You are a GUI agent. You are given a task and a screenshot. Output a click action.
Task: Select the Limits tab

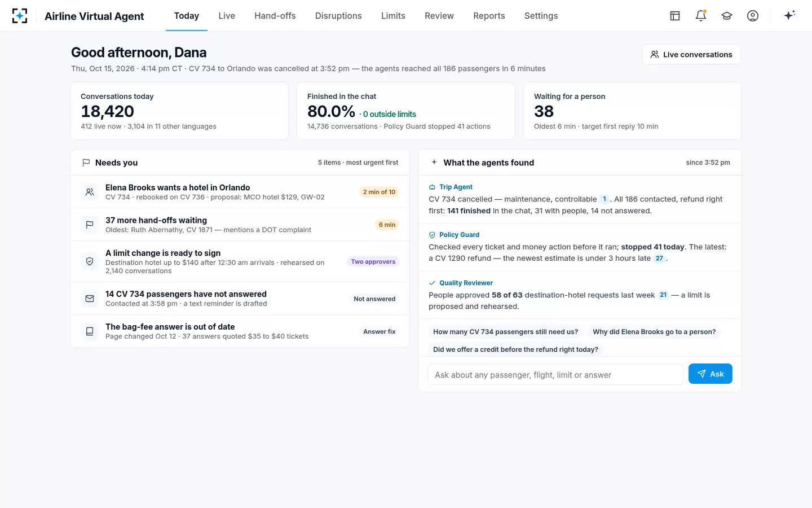pyautogui.click(x=393, y=16)
